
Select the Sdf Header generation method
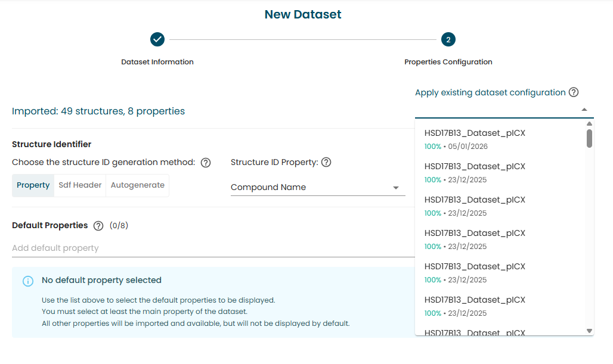[x=80, y=185]
